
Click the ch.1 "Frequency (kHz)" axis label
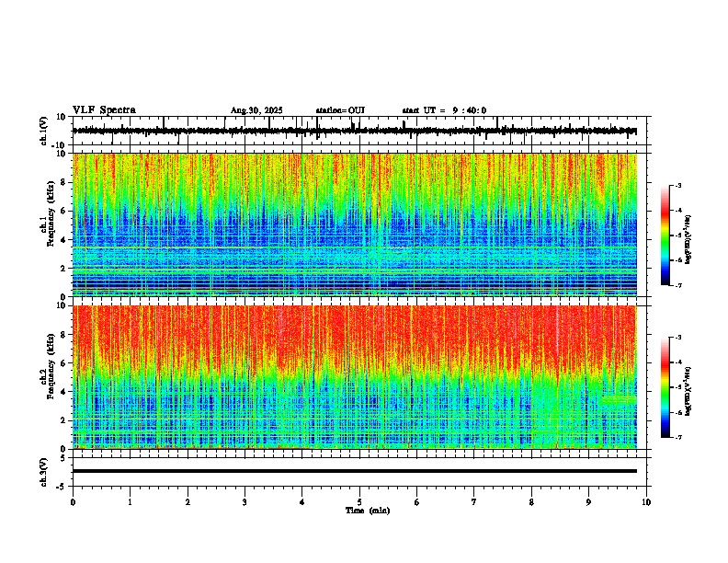point(51,214)
